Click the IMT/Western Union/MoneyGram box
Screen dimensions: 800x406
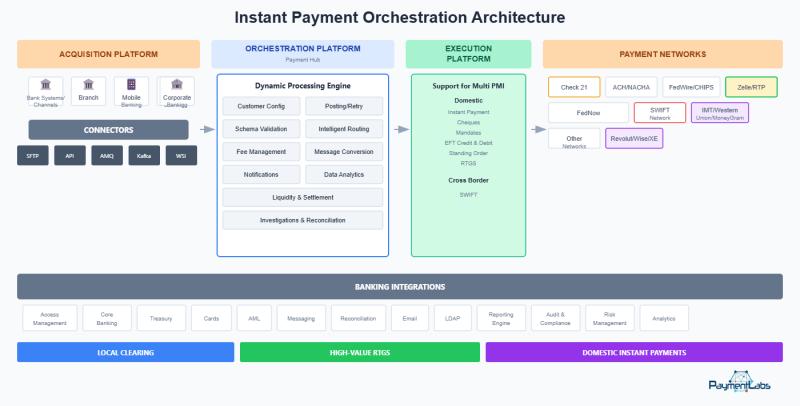click(720, 113)
